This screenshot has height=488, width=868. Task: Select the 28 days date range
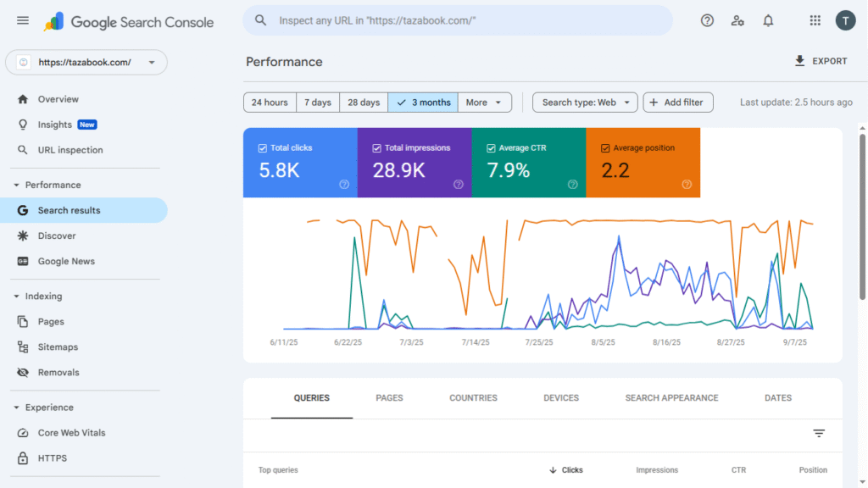364,103
